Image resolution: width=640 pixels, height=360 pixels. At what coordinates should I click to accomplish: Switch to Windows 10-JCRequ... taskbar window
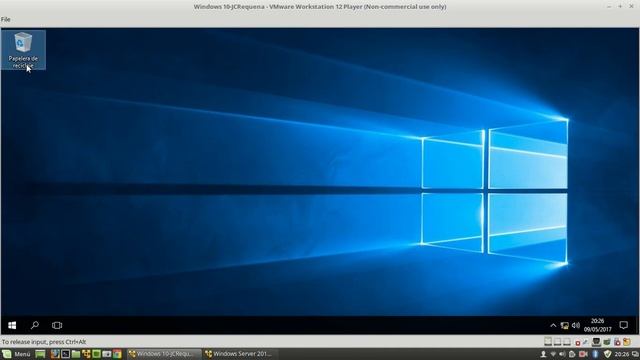[x=164, y=354]
